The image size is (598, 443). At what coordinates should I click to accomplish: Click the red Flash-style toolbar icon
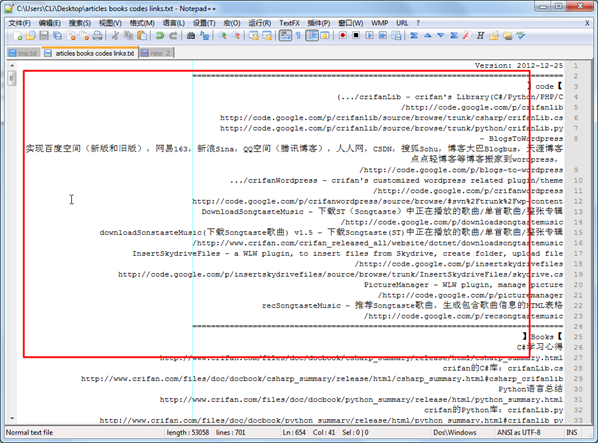tap(467, 36)
